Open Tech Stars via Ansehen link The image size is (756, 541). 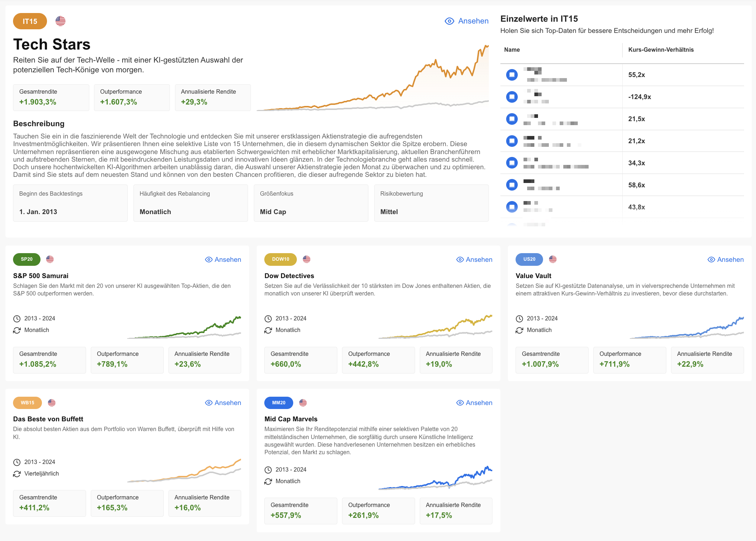pyautogui.click(x=466, y=21)
